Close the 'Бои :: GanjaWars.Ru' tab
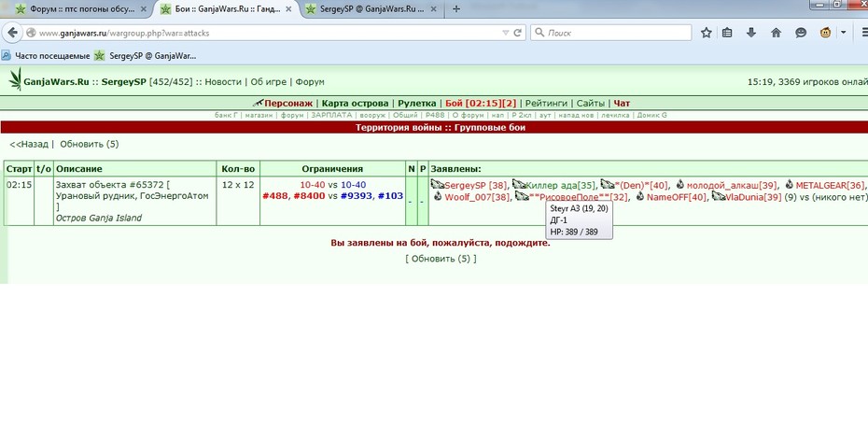Image resolution: width=868 pixels, height=424 pixels. point(288,8)
